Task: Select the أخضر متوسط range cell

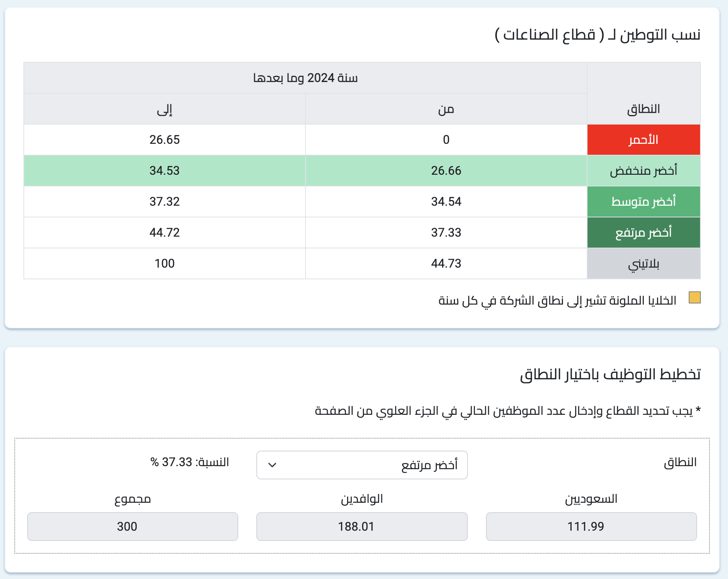Action: click(x=643, y=202)
